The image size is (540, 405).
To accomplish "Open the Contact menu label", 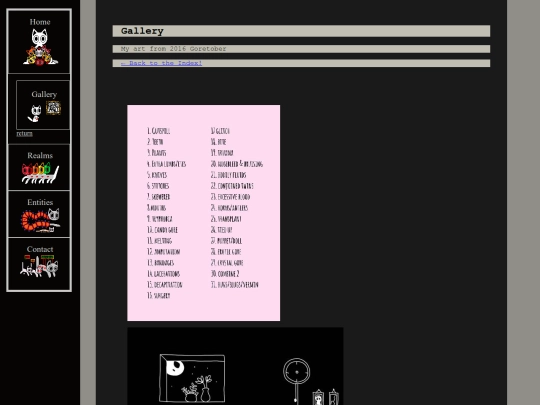I will (40, 249).
